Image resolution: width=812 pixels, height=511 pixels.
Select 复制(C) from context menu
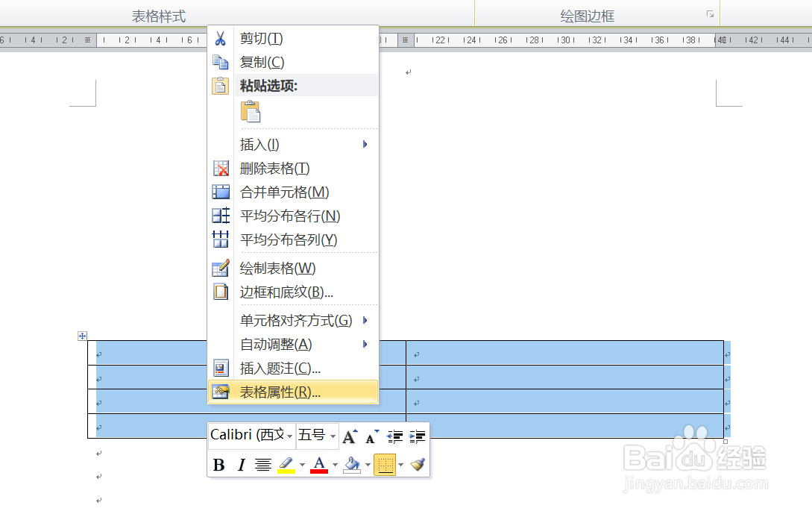point(293,62)
